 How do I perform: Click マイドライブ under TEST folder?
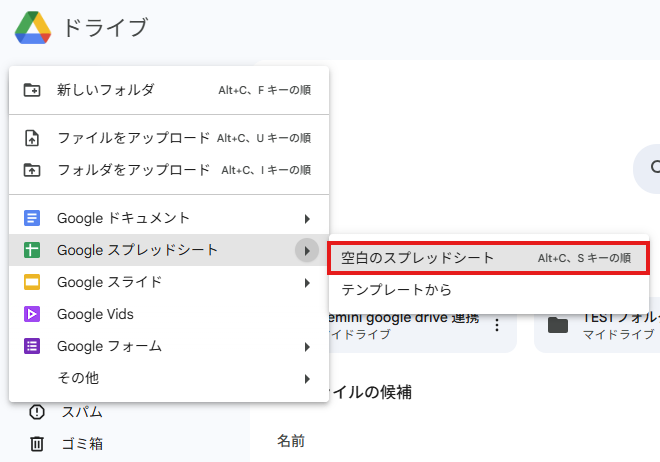(x=619, y=335)
